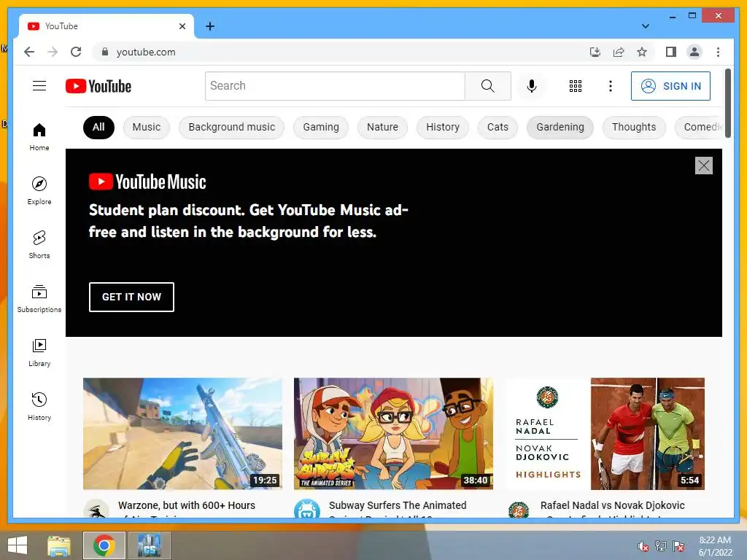Open Roland-Garros channel avatar
Screen dimensions: 747x560
519,509
